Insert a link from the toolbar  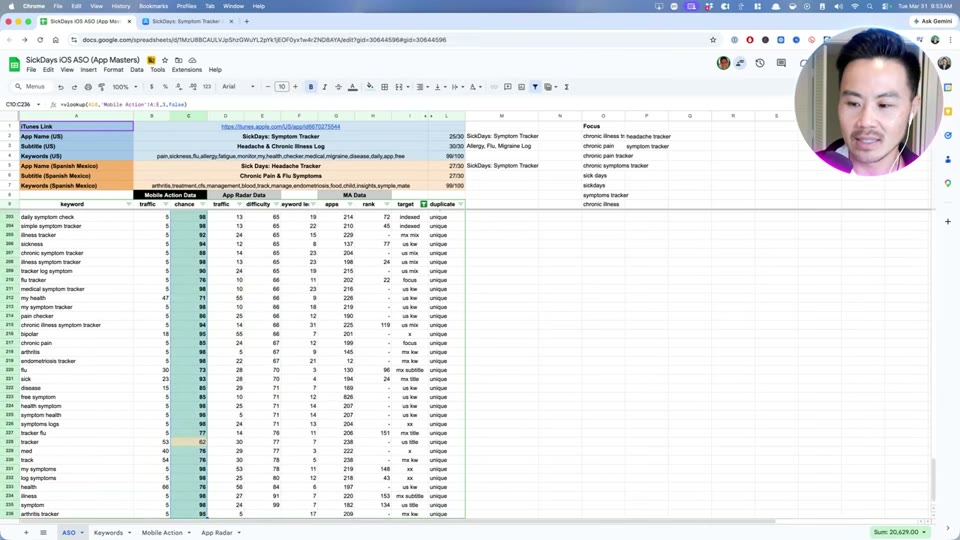click(x=493, y=87)
